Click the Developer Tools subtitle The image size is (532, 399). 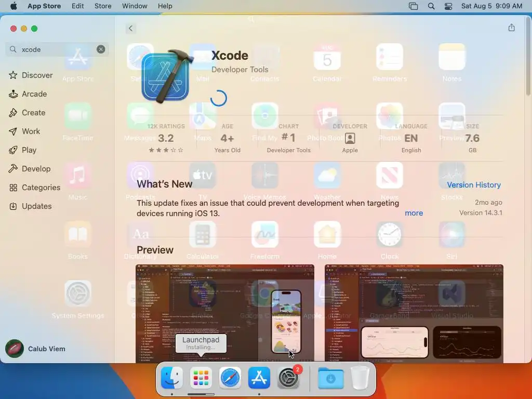240,70
